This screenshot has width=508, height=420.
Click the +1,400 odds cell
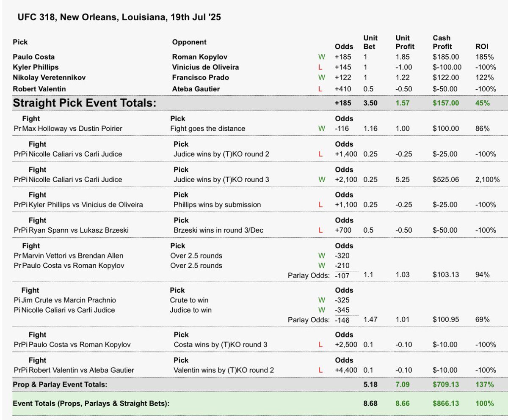pyautogui.click(x=346, y=154)
